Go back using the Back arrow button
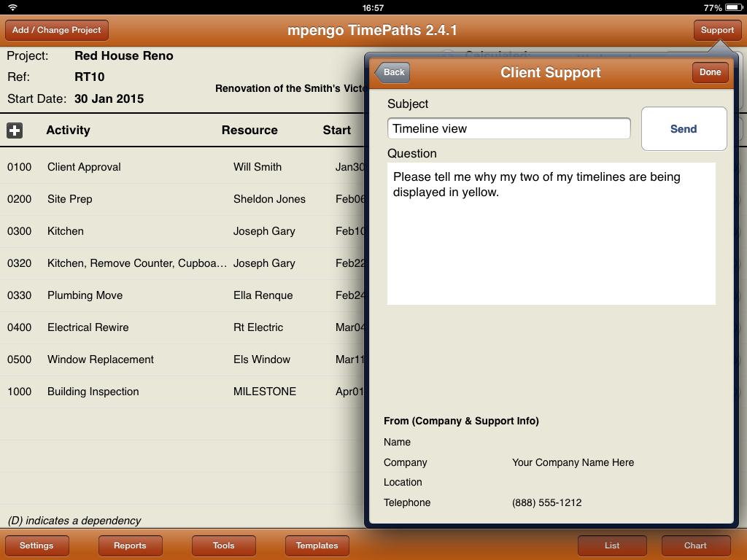 point(392,72)
